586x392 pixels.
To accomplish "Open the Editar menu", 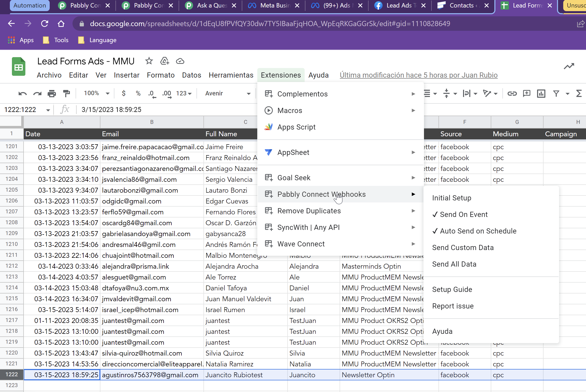I will [78, 75].
